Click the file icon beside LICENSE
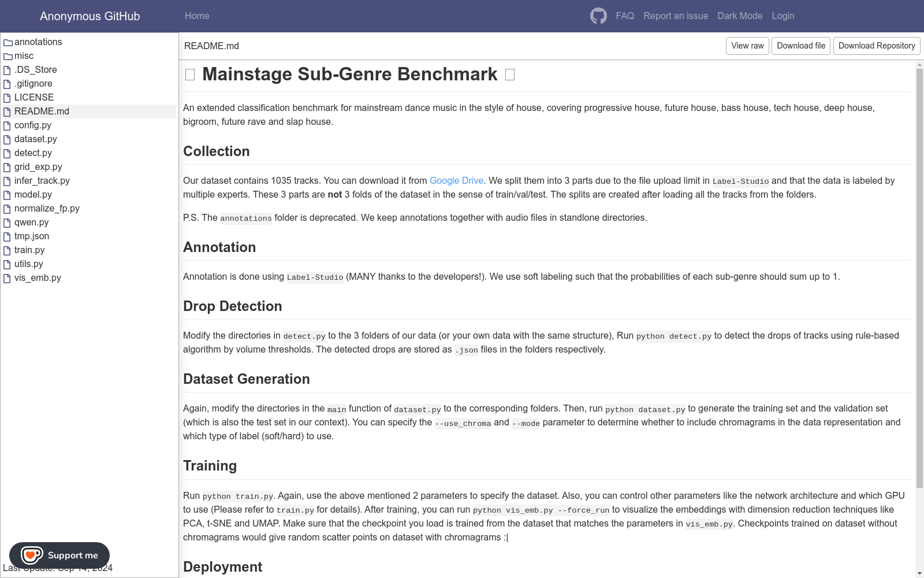Screen dimensions: 924x578 [x=8, y=98]
